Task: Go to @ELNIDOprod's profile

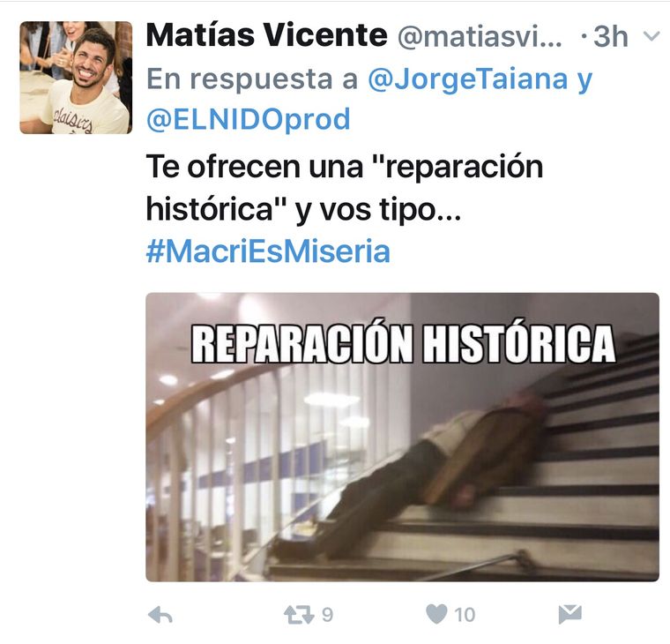Action: (249, 120)
